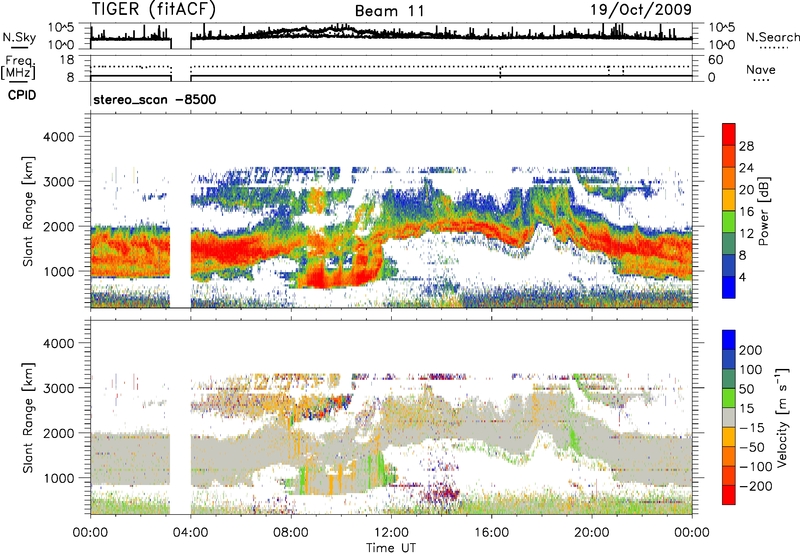The width and height of the screenshot is (800, 554).
Task: Click the '28' tick on the Power colorbar
Action: pyautogui.click(x=746, y=146)
